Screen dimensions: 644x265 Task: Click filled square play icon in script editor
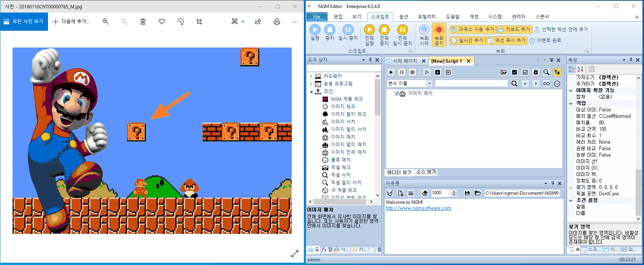[438, 72]
